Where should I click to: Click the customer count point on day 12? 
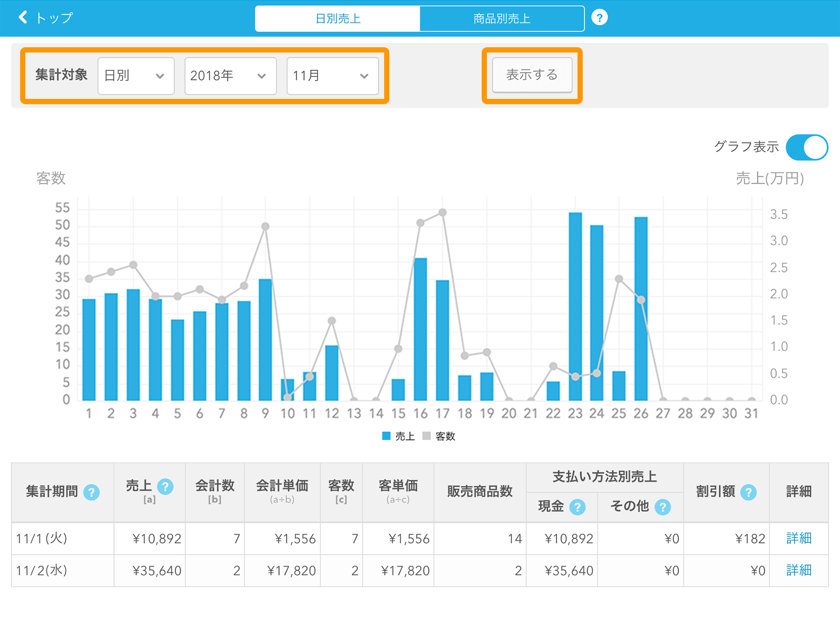332,321
